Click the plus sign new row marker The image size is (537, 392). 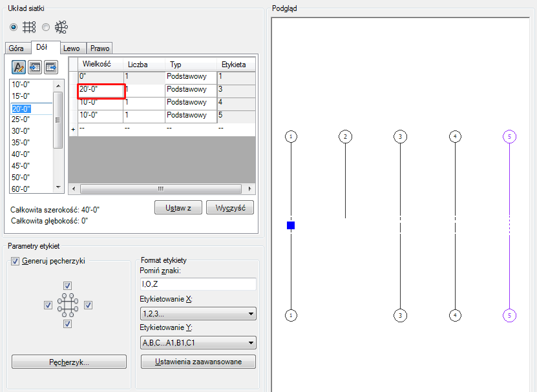[73, 129]
